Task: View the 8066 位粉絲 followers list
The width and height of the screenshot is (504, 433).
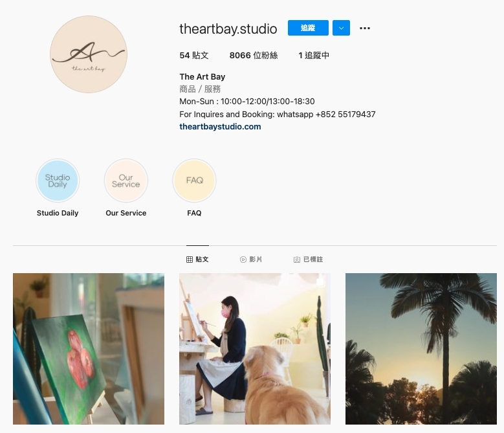Action: tap(254, 55)
